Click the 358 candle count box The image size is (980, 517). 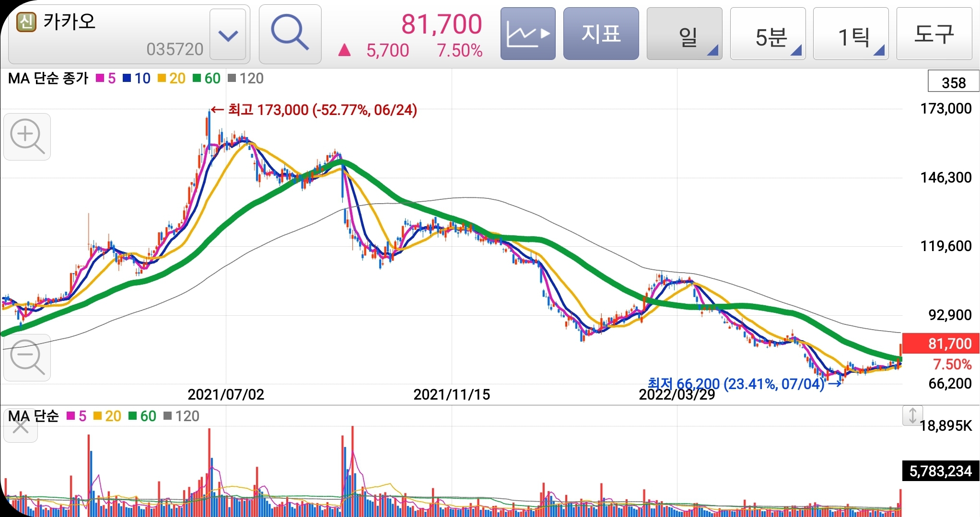pos(953,82)
